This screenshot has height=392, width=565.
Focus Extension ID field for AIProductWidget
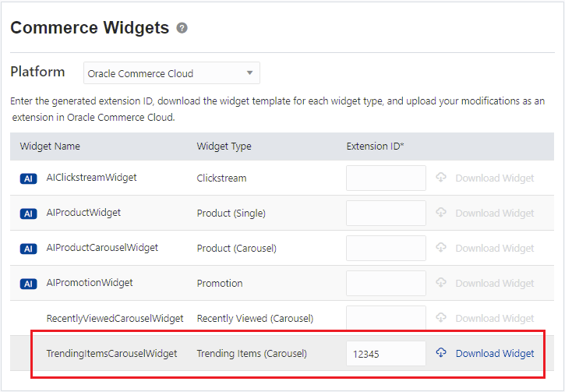[x=386, y=214]
